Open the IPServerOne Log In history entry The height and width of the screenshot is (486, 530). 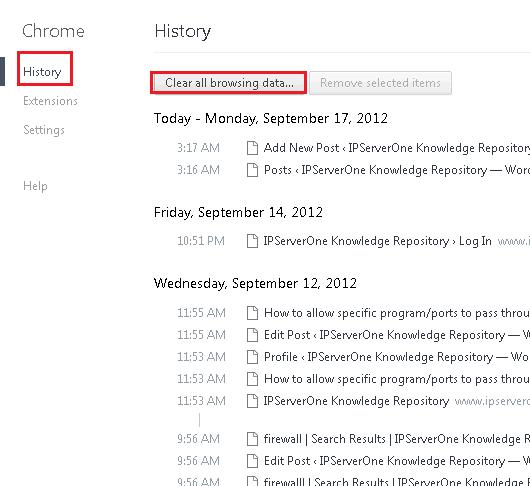click(377, 241)
